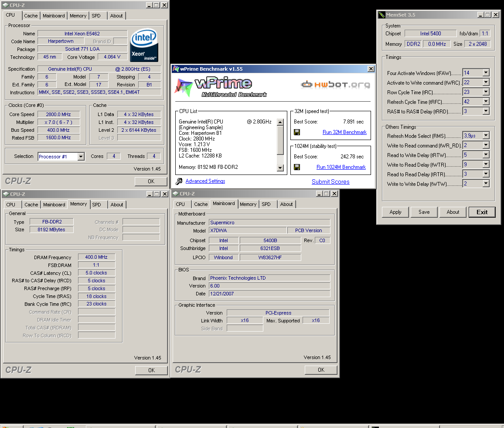Viewport: 504px width, 428px height.
Task: Click the HWBOT.org logo in wPrime
Action: pyautogui.click(x=336, y=85)
